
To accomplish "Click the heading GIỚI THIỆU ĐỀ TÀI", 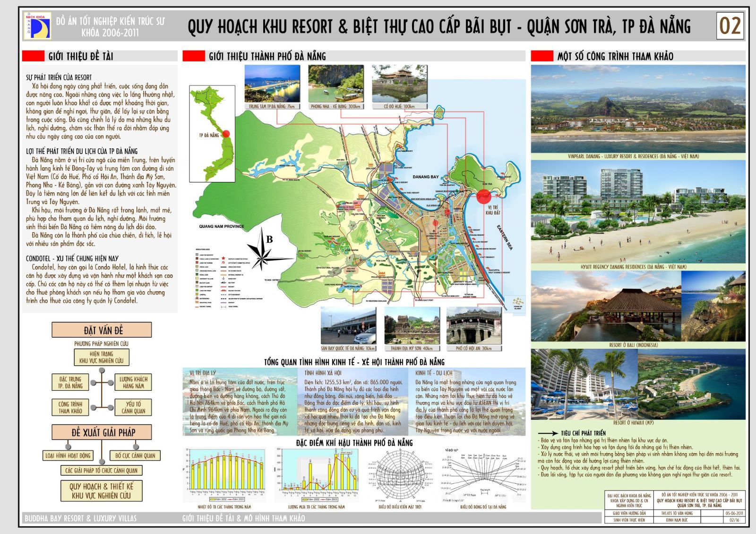I will [81, 56].
